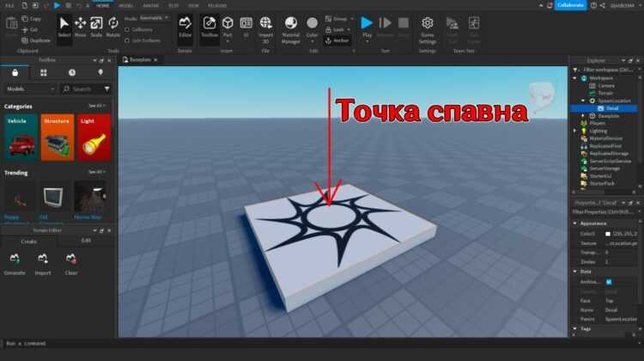Open the Vehicle category card
Image resolution: width=644 pixels, height=361 pixels.
pyautogui.click(x=21, y=138)
